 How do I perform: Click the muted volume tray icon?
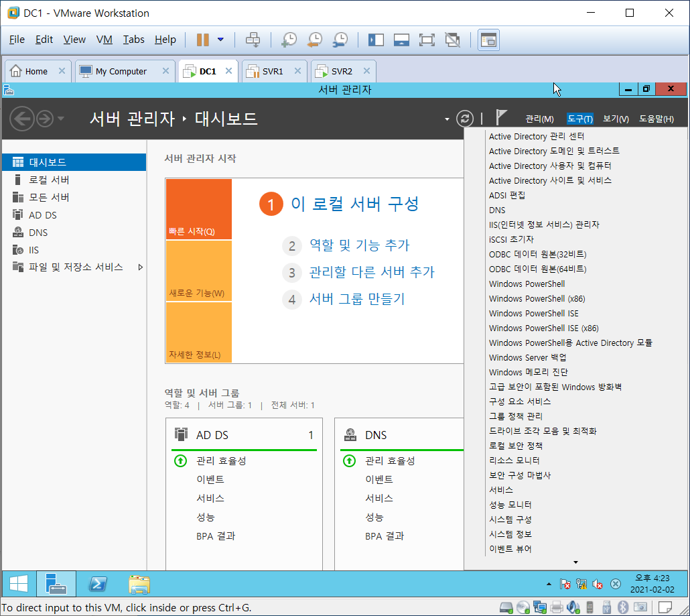click(597, 584)
